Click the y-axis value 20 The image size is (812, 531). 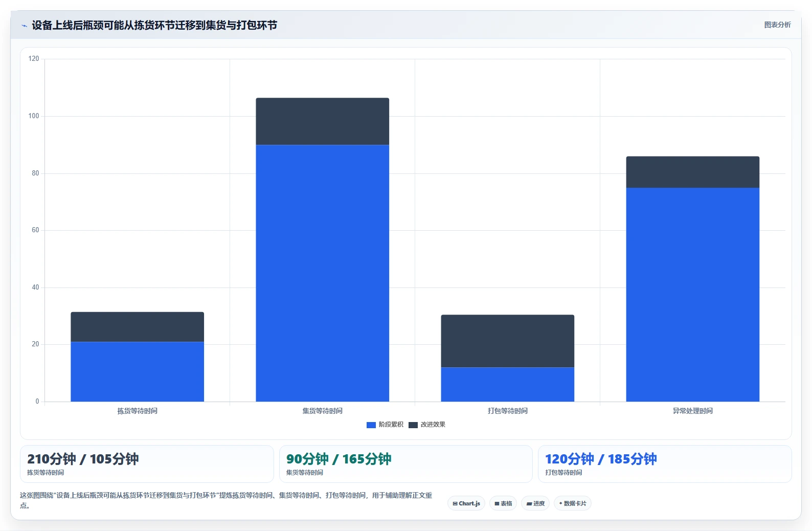click(x=35, y=344)
